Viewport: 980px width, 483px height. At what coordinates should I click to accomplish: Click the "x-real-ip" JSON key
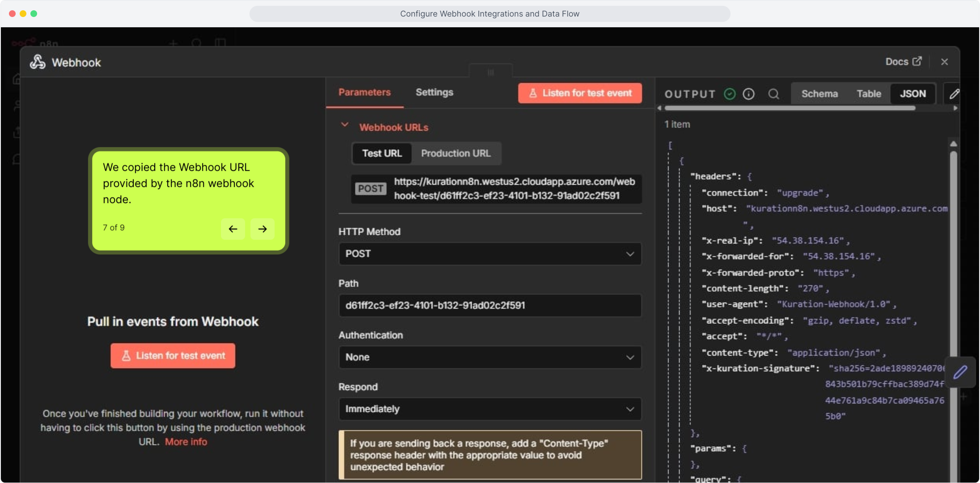[732, 241]
